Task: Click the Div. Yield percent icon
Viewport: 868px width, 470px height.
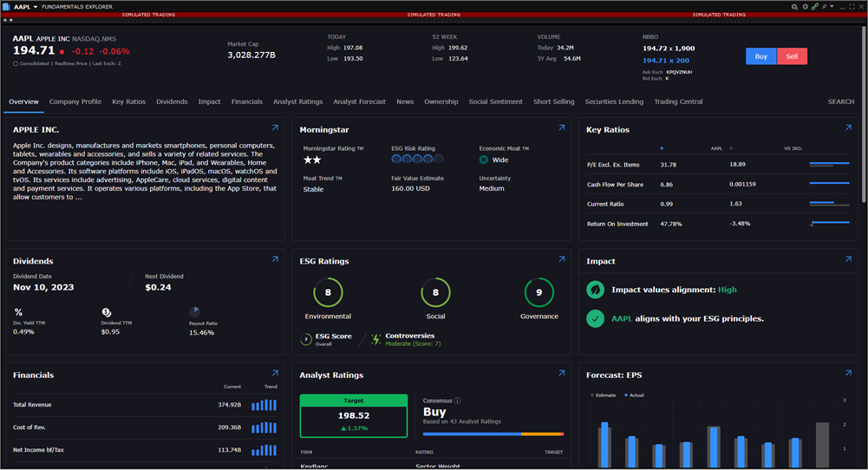Action: 18,312
